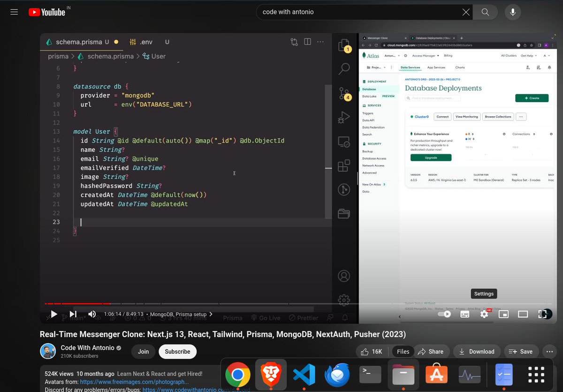Open VS Code Search icon in video

pyautogui.click(x=344, y=68)
